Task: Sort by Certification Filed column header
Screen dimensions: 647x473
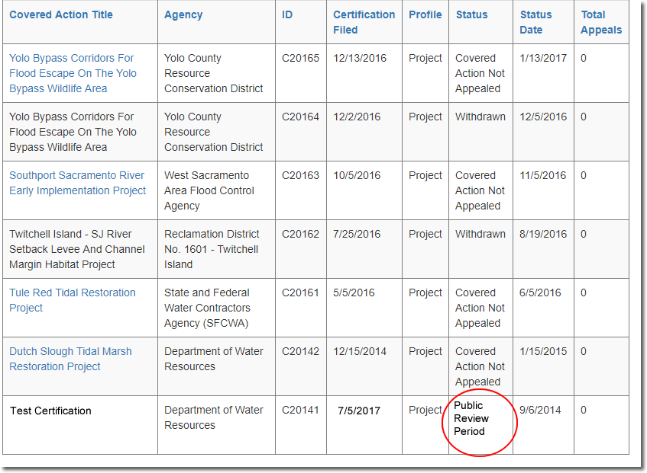Action: (364, 22)
